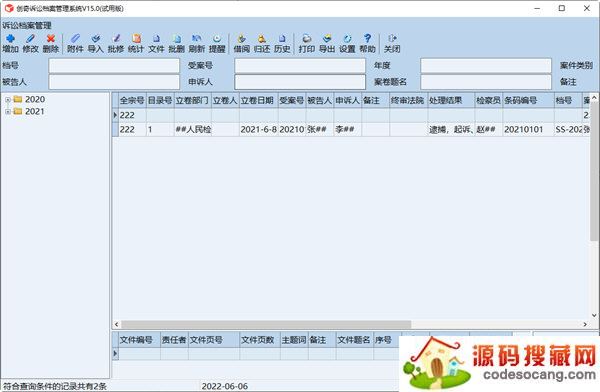
Task: Click the 文件 (file) toolbar icon
Action: tap(156, 43)
